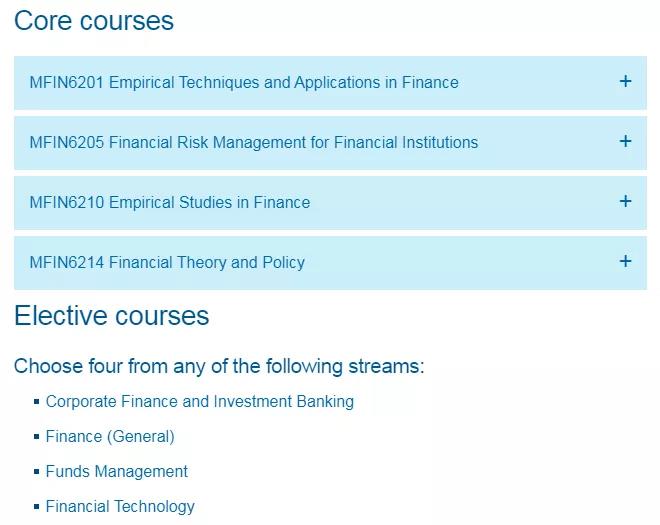Click the bullet before Financial Technology
The image size is (660, 525).
(37, 506)
